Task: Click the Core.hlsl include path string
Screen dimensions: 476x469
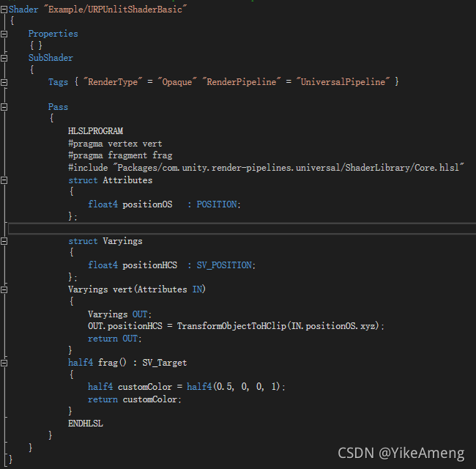Action: pos(289,168)
